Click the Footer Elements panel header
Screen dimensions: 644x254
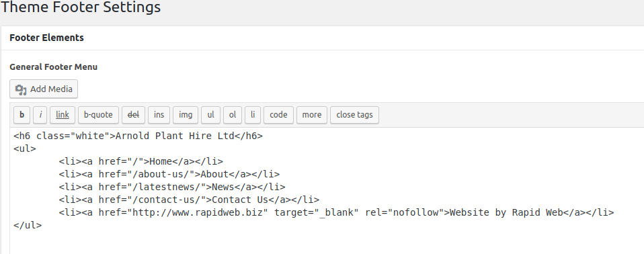point(323,38)
